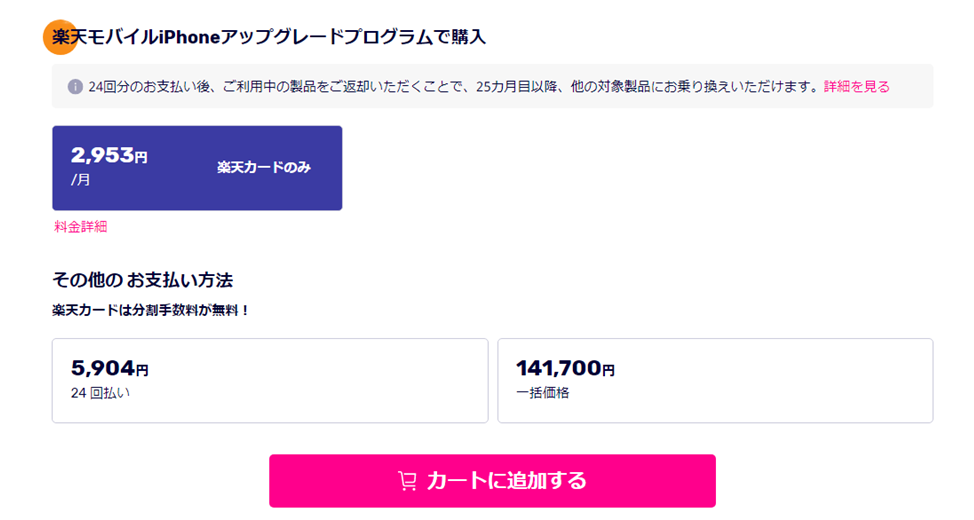Click the iPhoneアップグレードプログラムで購入 heading
Image resolution: width=974 pixels, height=520 pixels.
[269, 37]
